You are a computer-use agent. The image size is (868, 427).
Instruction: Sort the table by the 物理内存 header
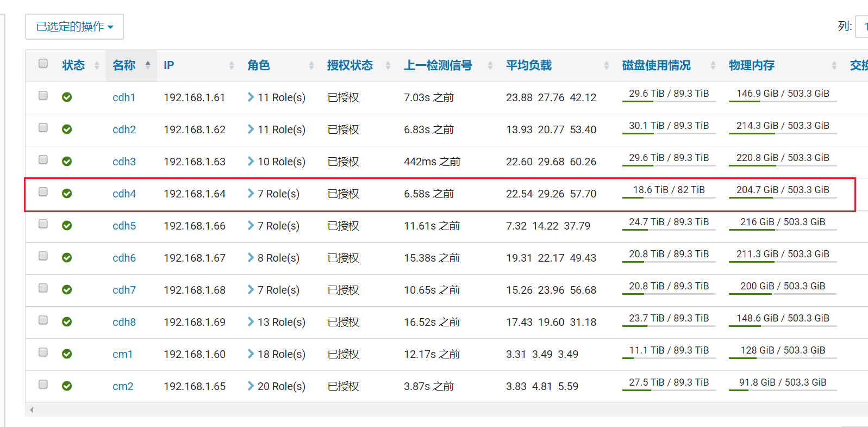(752, 65)
